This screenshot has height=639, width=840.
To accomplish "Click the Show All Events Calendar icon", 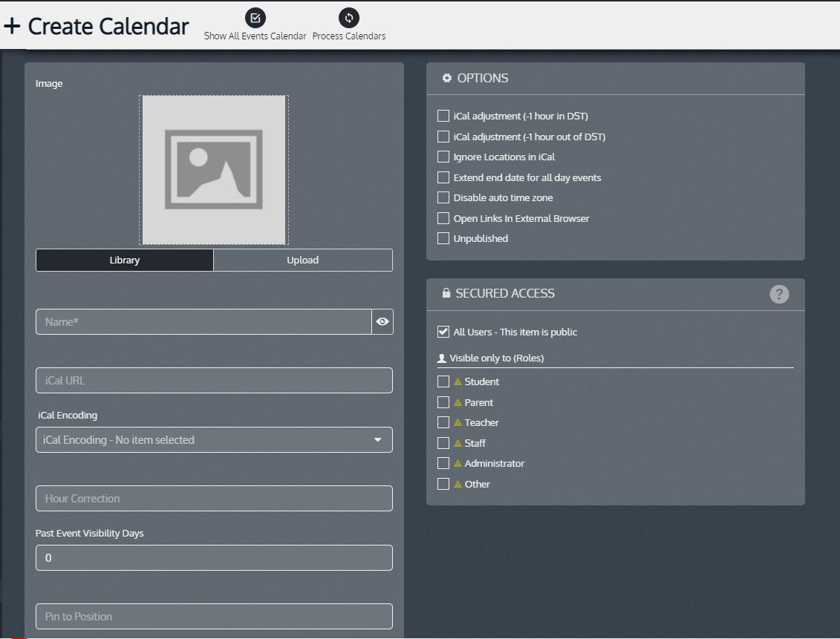I will click(x=255, y=18).
